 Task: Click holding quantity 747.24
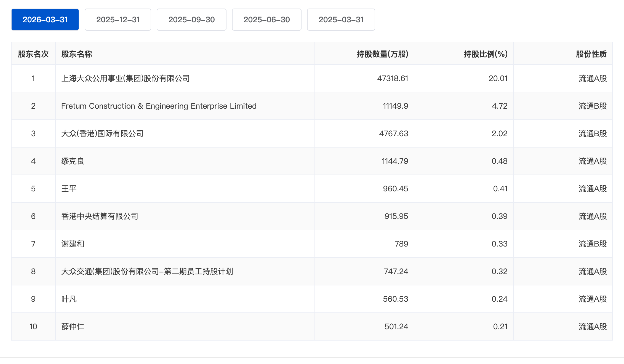point(396,271)
